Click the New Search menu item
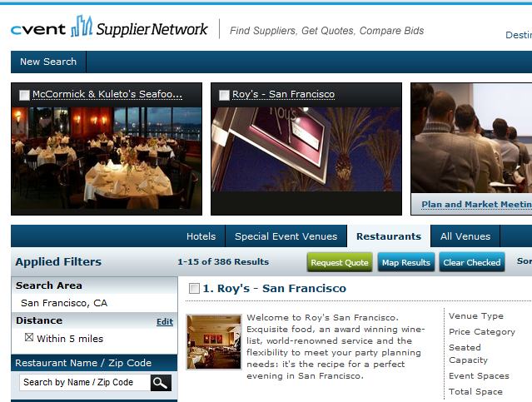 pos(48,62)
